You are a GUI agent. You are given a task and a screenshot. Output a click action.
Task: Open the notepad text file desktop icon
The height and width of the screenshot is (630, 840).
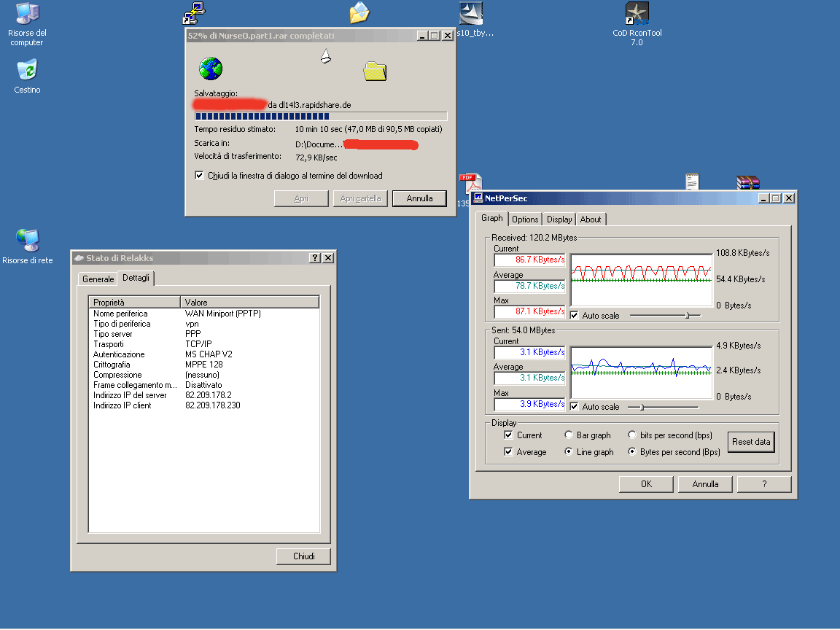pyautogui.click(x=692, y=182)
